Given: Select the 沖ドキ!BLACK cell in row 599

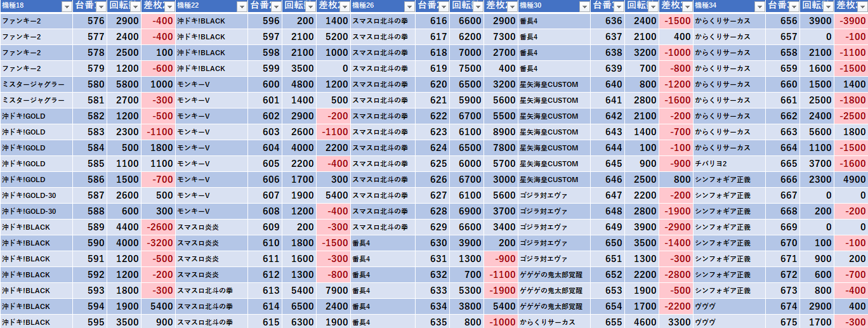Looking at the screenshot, I should tap(211, 69).
